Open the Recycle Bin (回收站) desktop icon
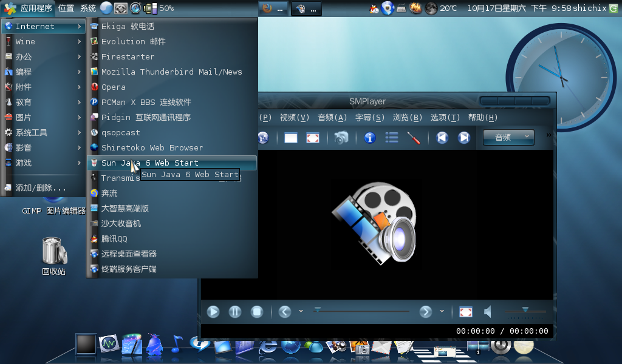The height and width of the screenshot is (364, 622). [x=54, y=256]
